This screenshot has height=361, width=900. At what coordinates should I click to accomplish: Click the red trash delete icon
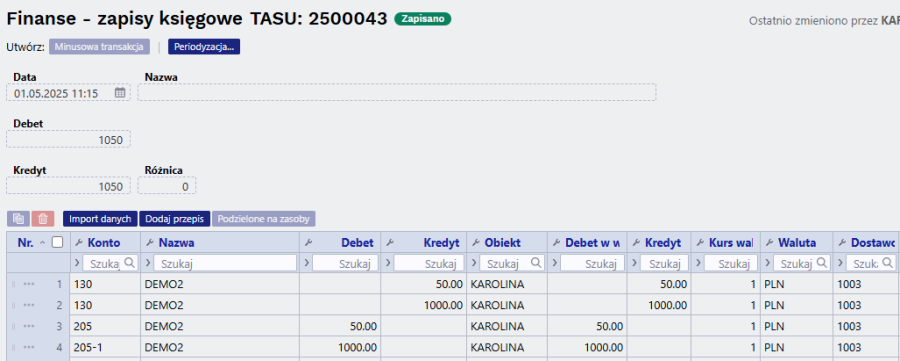(x=43, y=219)
